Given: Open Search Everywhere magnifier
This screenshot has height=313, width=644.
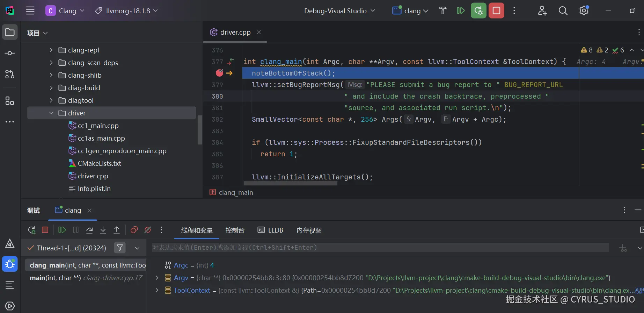Looking at the screenshot, I should point(563,11).
